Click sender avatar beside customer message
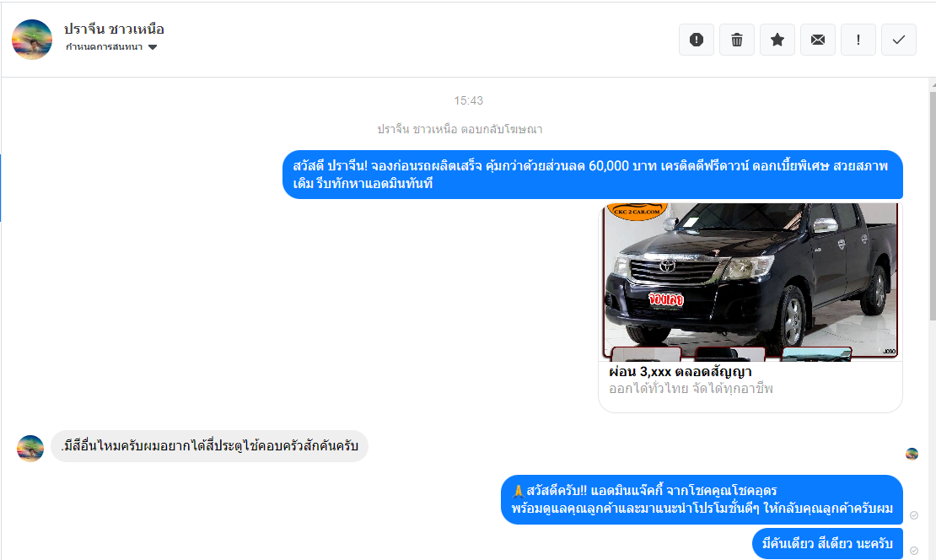This screenshot has width=936, height=560. [30, 449]
